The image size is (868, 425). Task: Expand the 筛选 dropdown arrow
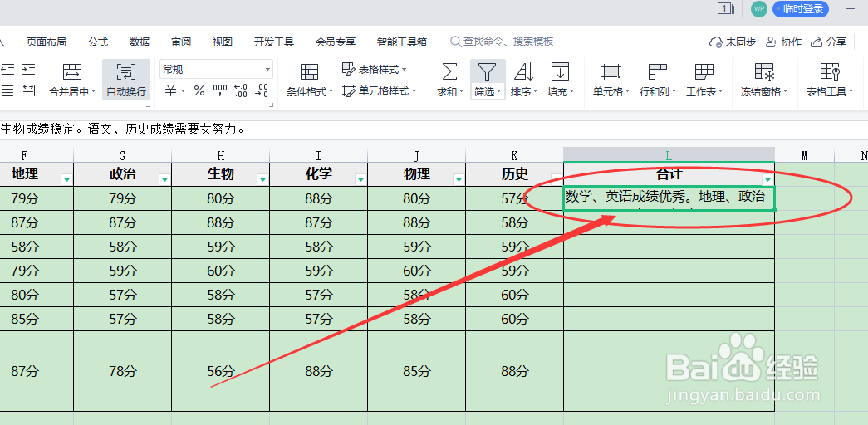[498, 92]
